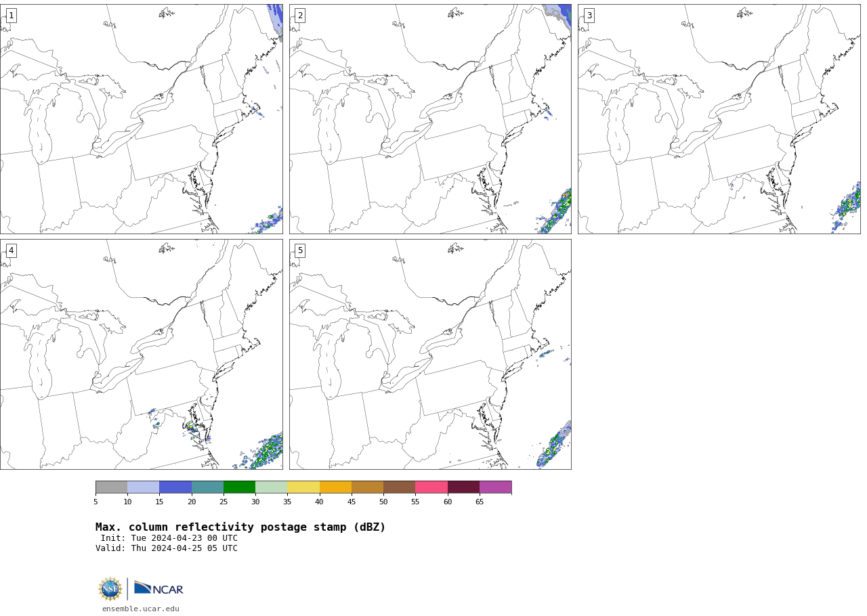Click the colorbar tick label 45
Image resolution: width=867 pixels, height=616 pixels.
[x=352, y=502]
